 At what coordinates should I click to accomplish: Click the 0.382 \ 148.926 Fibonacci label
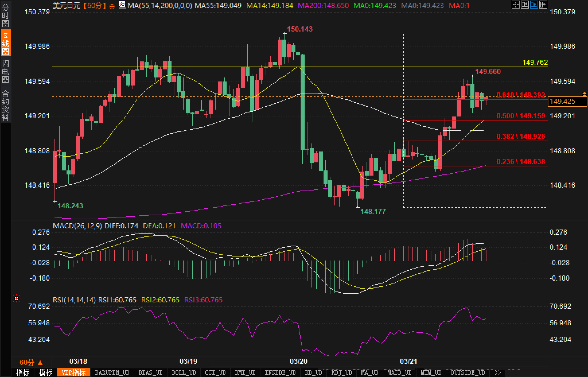521,136
